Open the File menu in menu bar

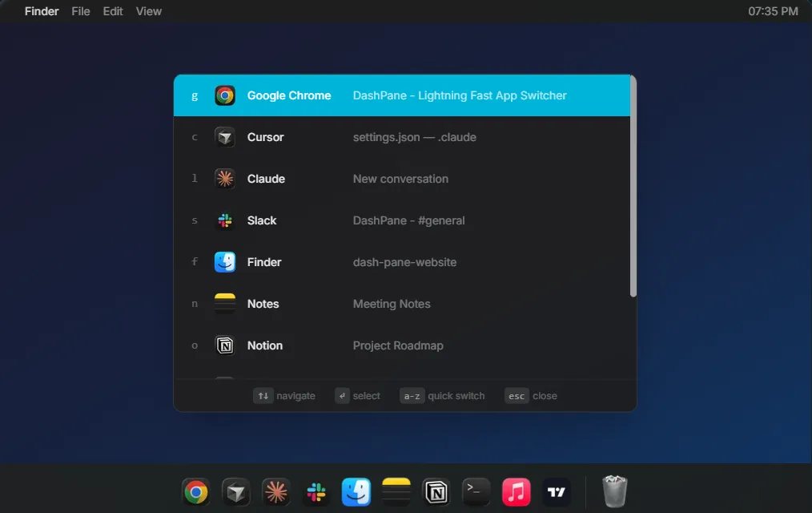81,11
